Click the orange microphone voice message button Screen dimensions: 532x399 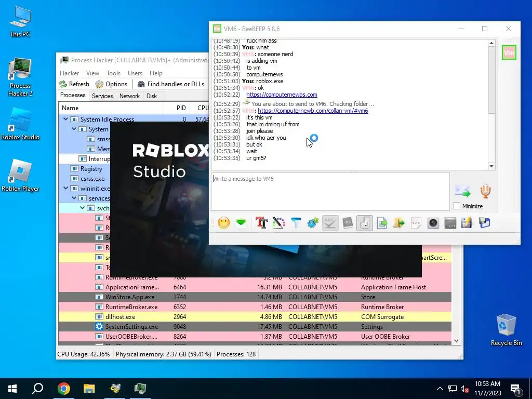486,191
